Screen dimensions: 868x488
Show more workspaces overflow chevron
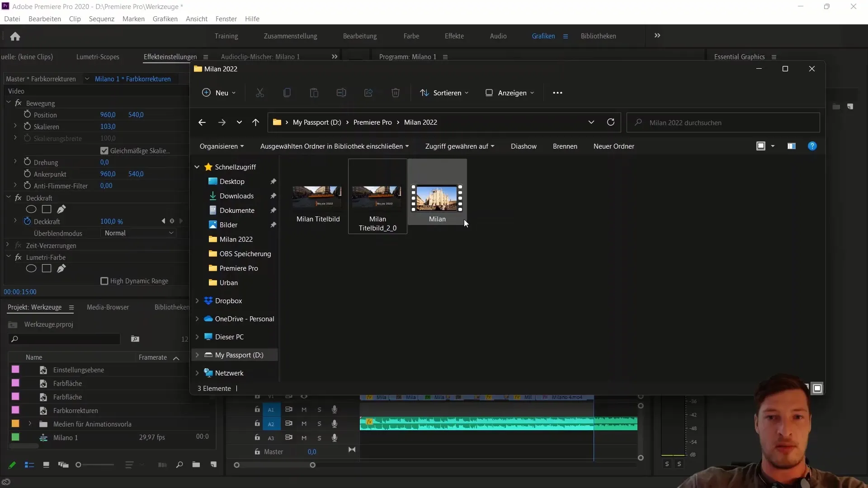tap(657, 36)
